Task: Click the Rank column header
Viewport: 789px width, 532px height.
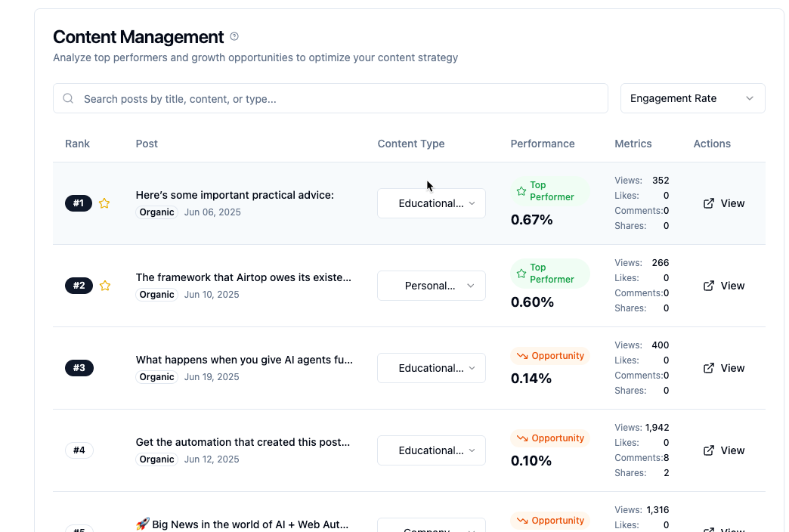Action: [77, 144]
